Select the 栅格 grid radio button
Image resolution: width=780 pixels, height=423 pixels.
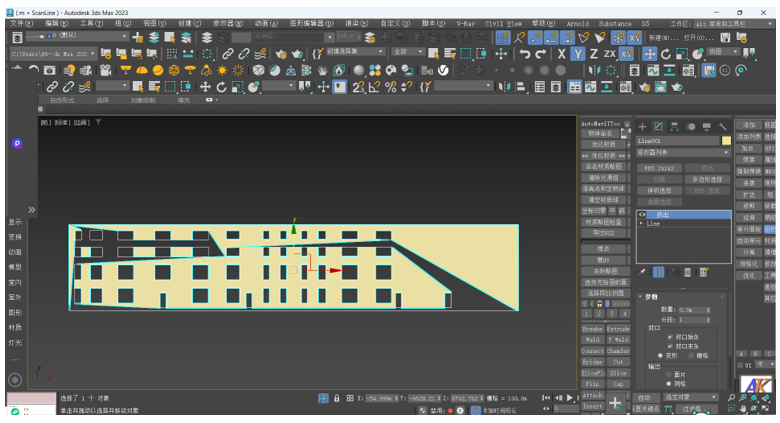pyautogui.click(x=690, y=355)
